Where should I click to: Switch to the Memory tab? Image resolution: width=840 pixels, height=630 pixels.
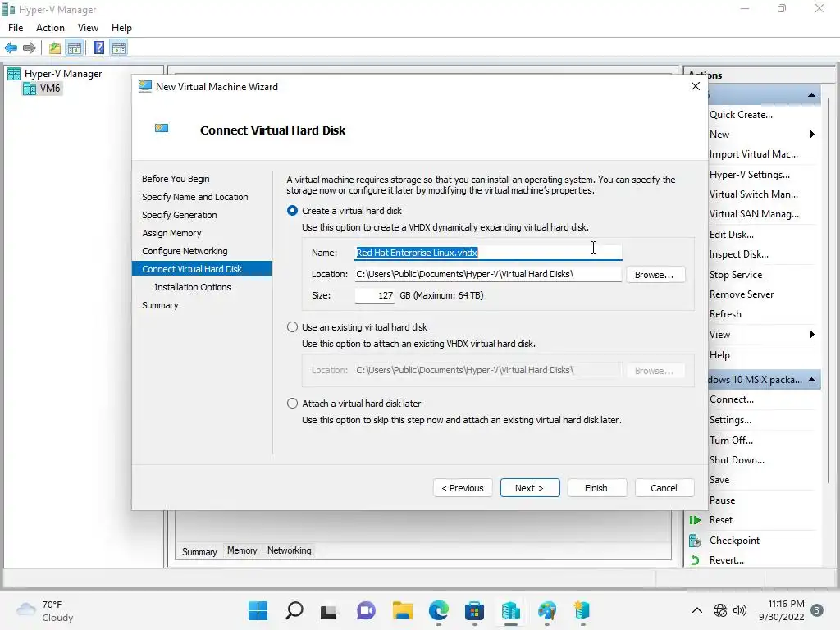(x=242, y=550)
